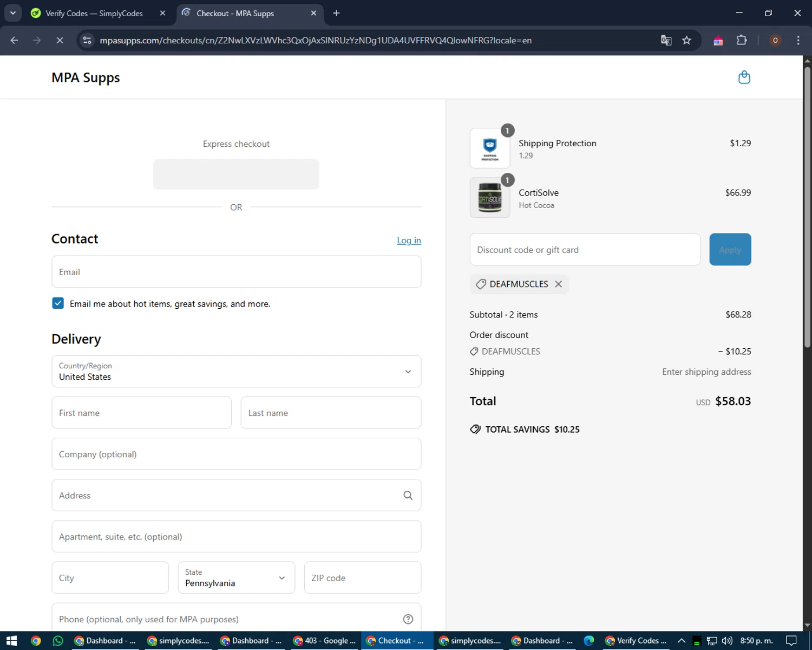This screenshot has height=650, width=812.
Task: Open WhatsApp from the taskbar
Action: tap(58, 641)
